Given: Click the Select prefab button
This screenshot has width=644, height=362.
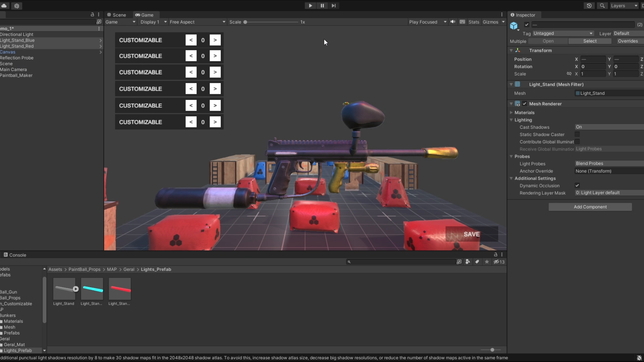Looking at the screenshot, I should coord(590,41).
